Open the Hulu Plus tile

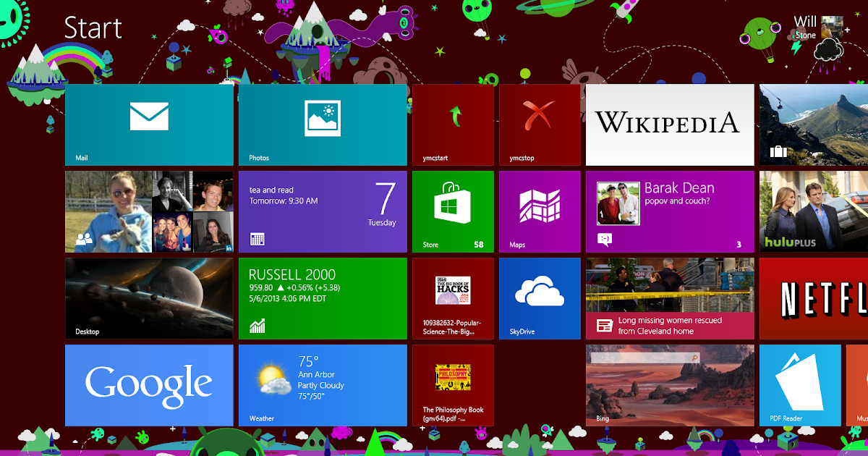point(814,211)
